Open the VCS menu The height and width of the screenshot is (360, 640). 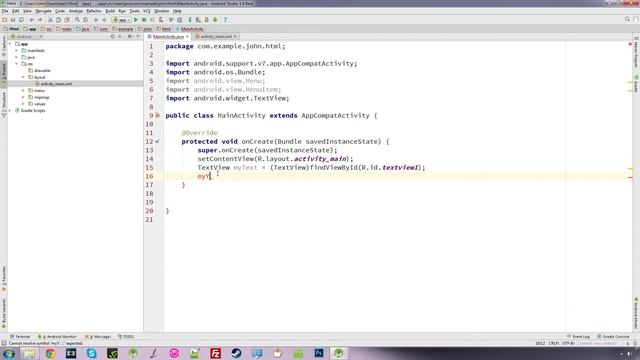(147, 11)
